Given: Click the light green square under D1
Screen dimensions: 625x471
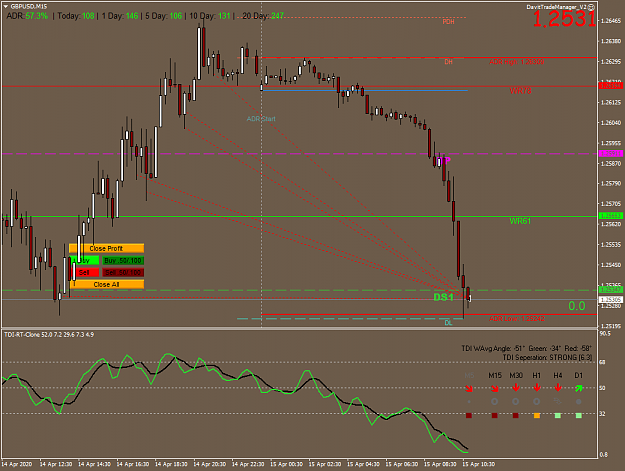Looking at the screenshot, I should tap(579, 416).
